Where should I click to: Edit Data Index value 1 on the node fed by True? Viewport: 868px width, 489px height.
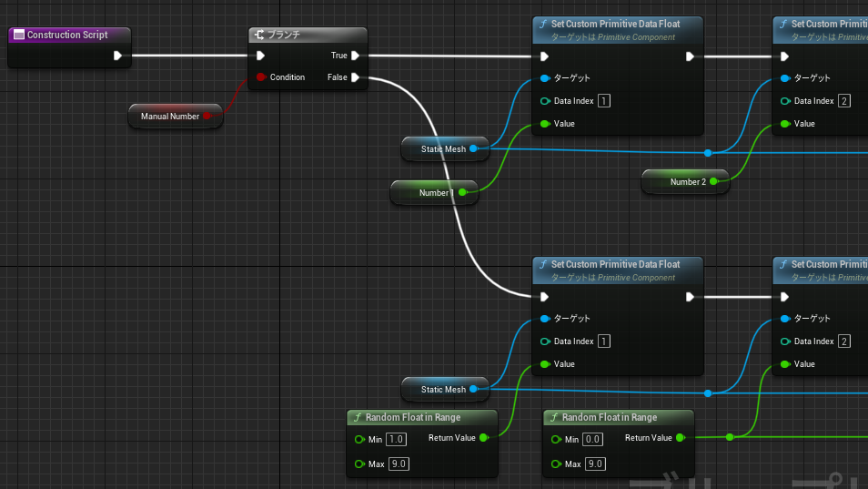point(604,101)
